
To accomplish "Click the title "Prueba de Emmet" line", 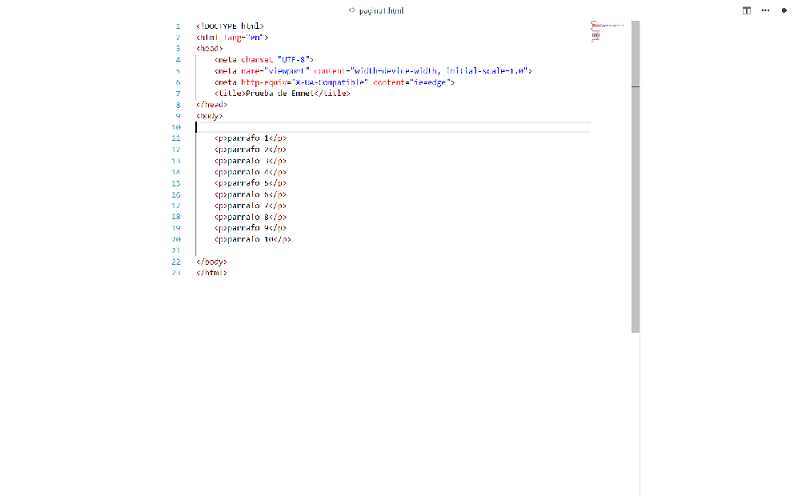I will [x=282, y=93].
